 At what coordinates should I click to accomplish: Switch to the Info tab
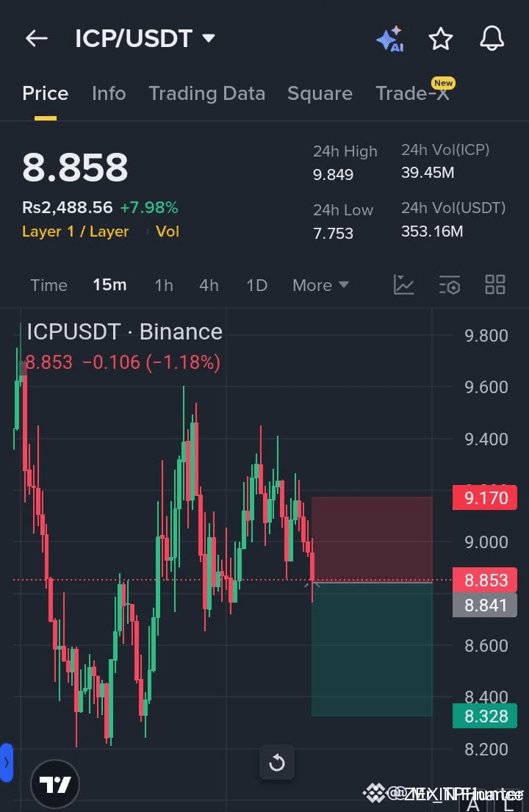109,94
